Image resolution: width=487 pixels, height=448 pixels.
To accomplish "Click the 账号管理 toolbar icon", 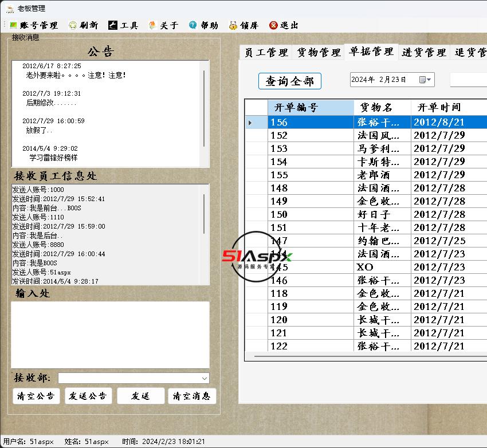I will pyautogui.click(x=13, y=25).
